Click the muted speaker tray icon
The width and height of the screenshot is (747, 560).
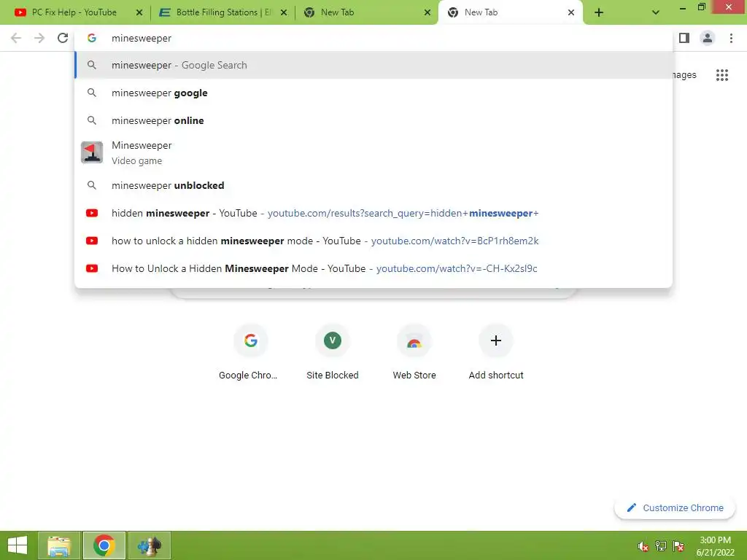[x=643, y=546]
